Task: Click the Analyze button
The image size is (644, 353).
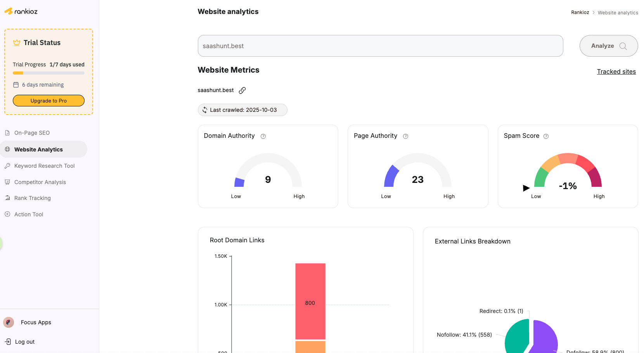Action: point(608,46)
